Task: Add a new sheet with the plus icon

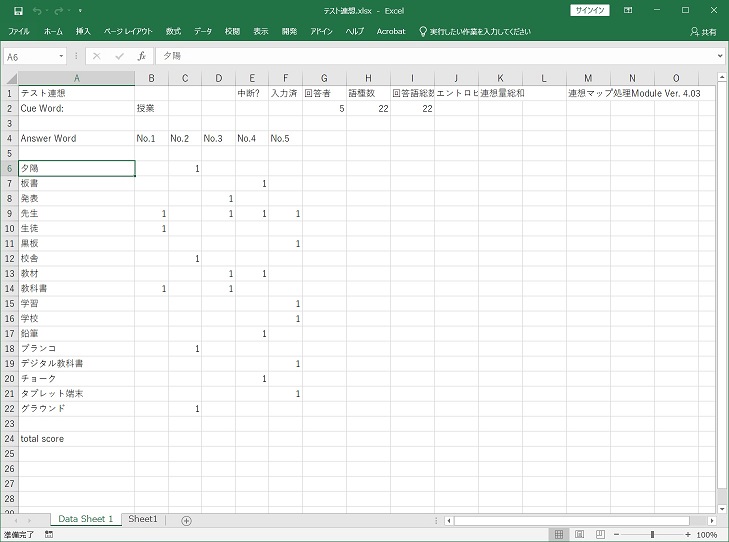Action: pos(186,520)
